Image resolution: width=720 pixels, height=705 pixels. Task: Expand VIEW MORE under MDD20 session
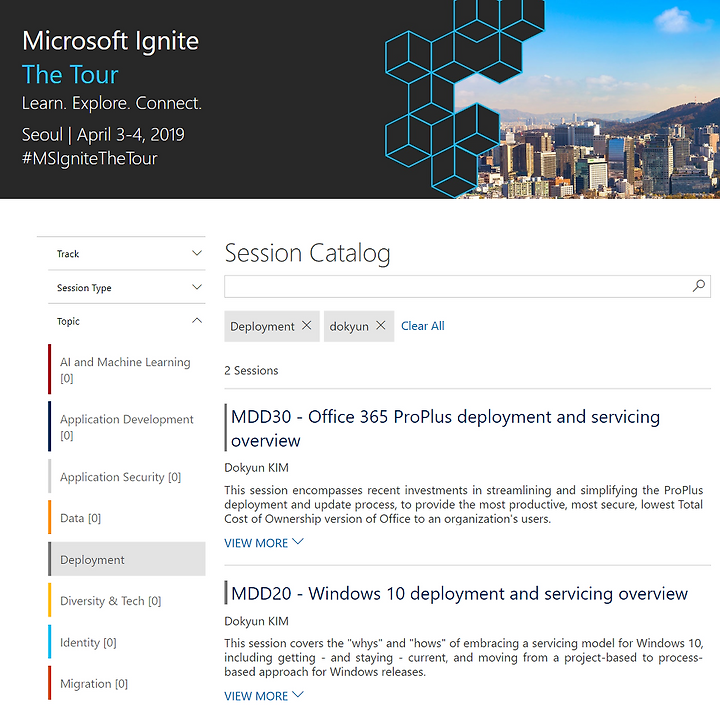coord(264,695)
